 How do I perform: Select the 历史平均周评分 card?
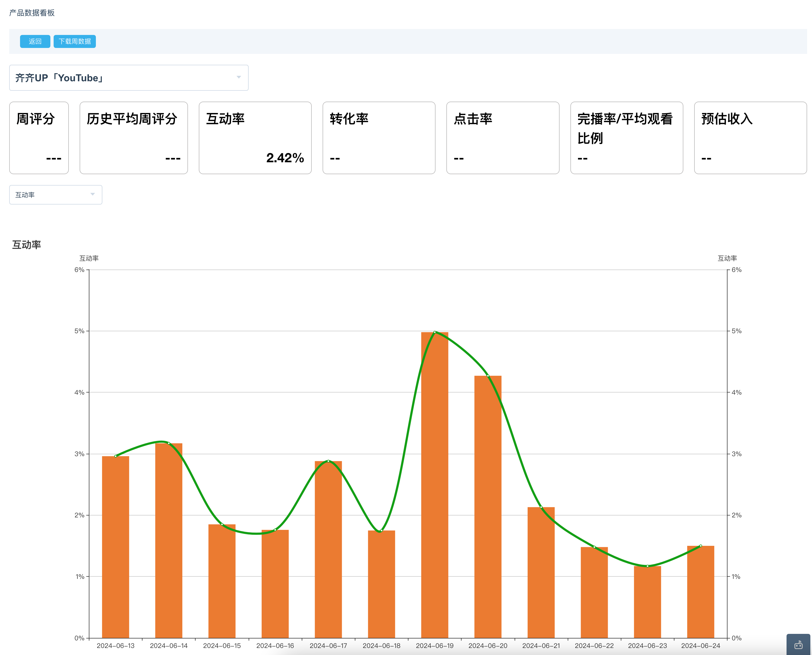134,138
